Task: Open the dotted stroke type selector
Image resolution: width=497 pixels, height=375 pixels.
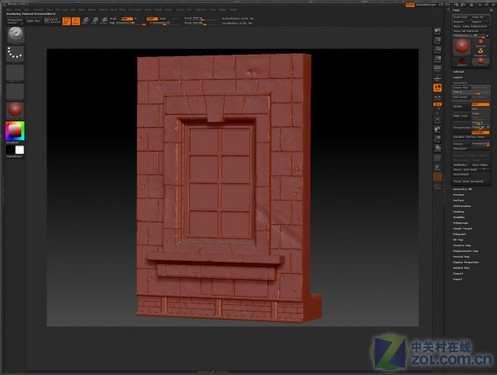Action: 15,54
